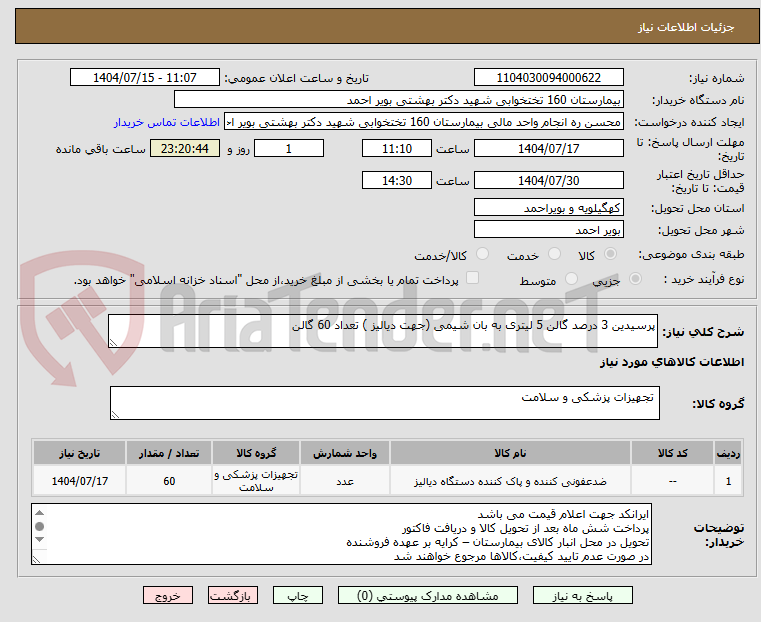Click scroll down arrow in توضیحات خریدار box
The height and width of the screenshot is (622, 761).
tap(40, 540)
